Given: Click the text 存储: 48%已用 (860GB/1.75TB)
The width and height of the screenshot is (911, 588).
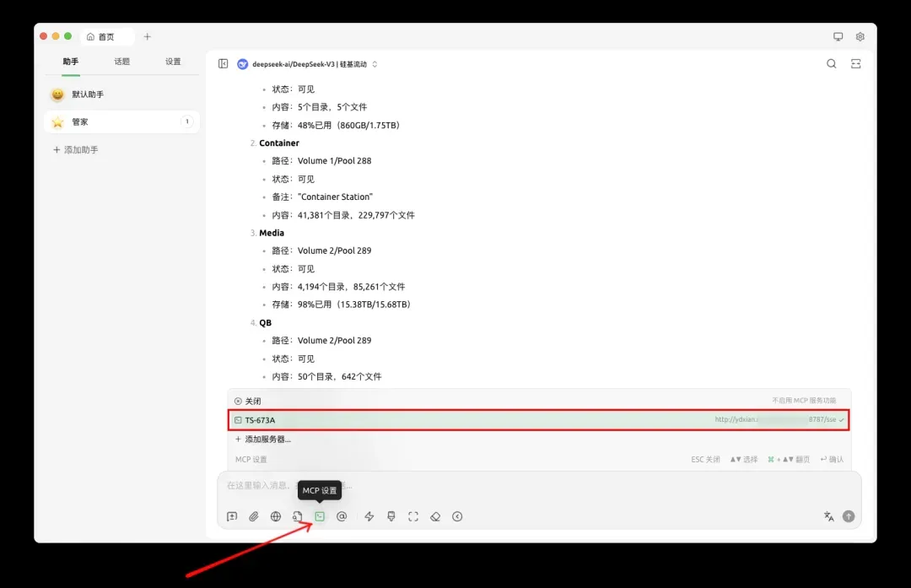Looking at the screenshot, I should click(x=337, y=125).
